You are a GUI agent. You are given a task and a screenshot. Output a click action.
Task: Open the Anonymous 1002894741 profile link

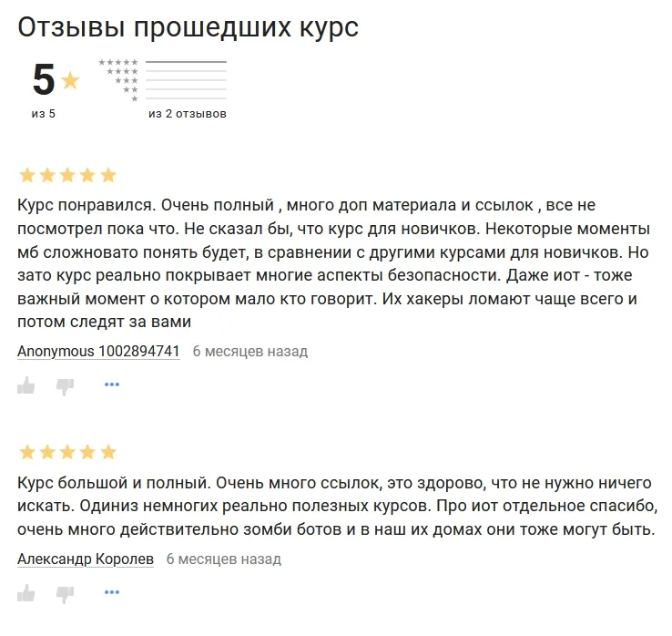pos(98,351)
